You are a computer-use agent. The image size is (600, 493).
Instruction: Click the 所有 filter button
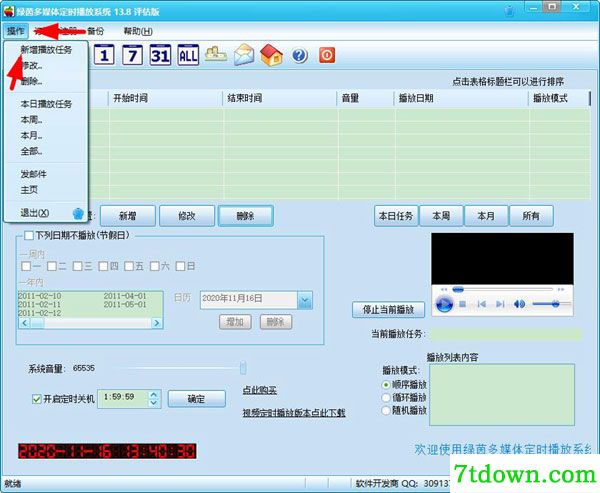531,216
